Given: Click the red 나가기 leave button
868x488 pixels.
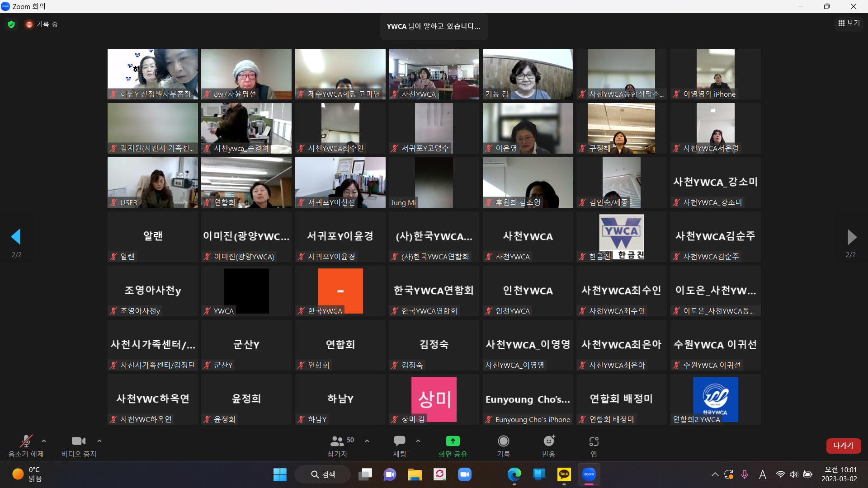Looking at the screenshot, I should (843, 446).
